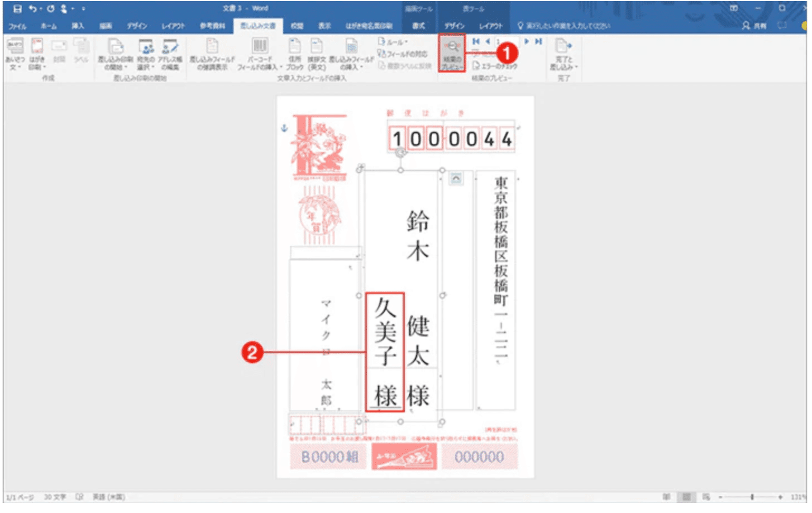Jump to the last record with the navigation arrow
Image resolution: width=812 pixels, height=513 pixels.
point(538,40)
